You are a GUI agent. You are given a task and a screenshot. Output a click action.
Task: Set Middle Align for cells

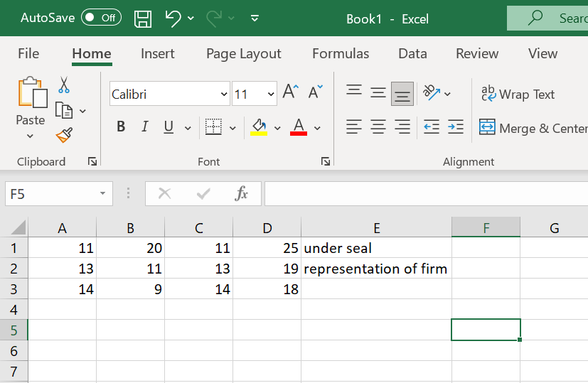click(378, 92)
